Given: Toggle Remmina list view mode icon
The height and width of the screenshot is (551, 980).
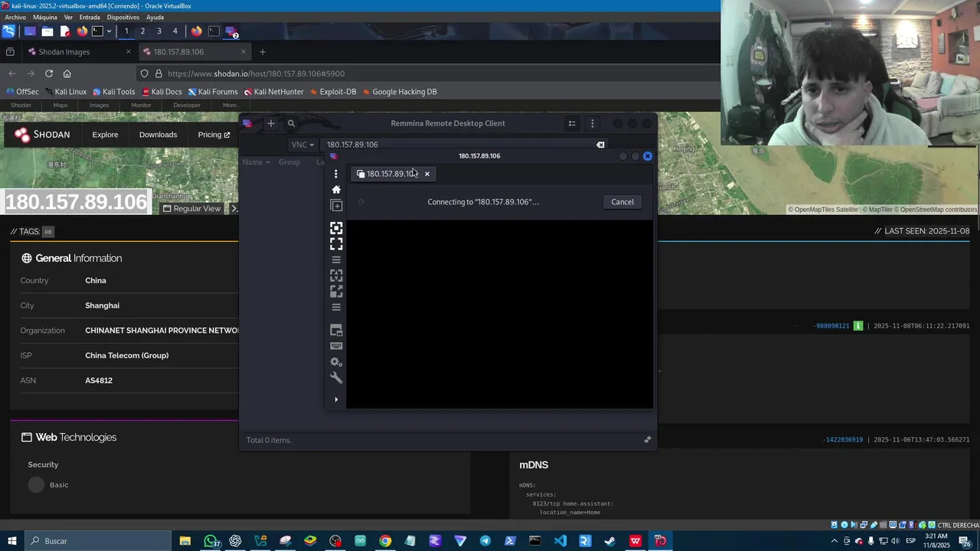Looking at the screenshot, I should click(572, 123).
